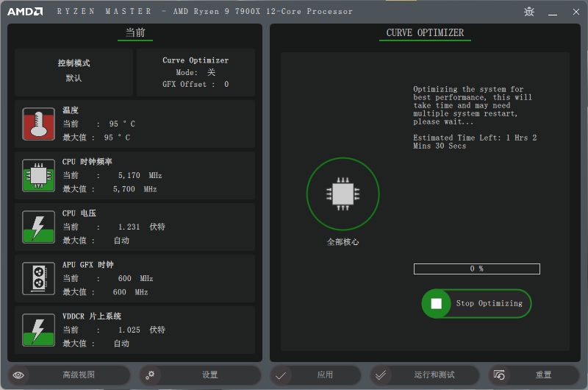Click the 0 % progress bar
The image size is (588, 390).
coord(476,269)
